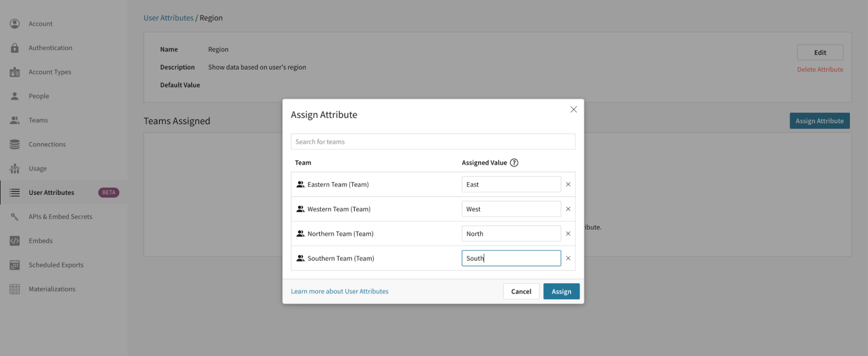Click the Assigned Value help question mark
The height and width of the screenshot is (356, 868).
pyautogui.click(x=514, y=163)
